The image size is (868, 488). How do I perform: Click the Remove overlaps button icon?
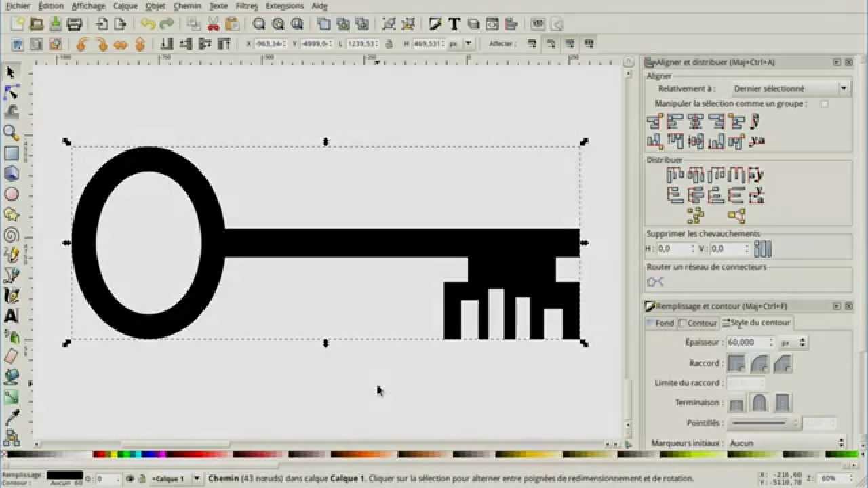coord(763,249)
